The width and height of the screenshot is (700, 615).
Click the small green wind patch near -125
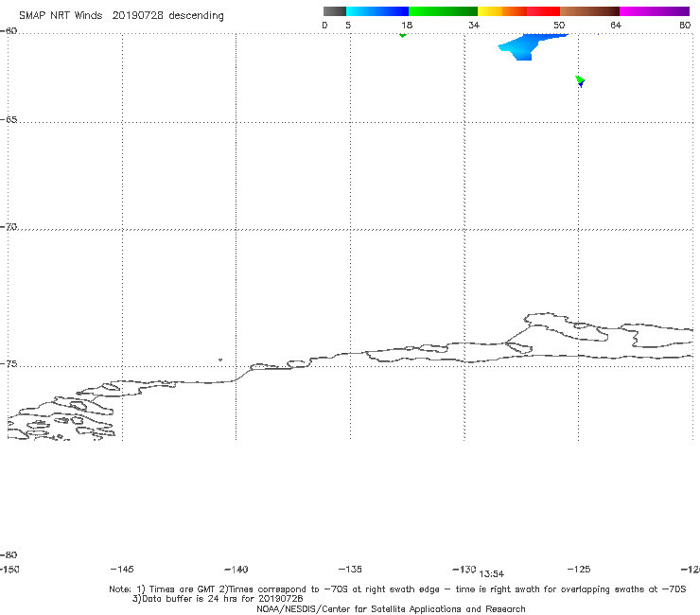580,81
